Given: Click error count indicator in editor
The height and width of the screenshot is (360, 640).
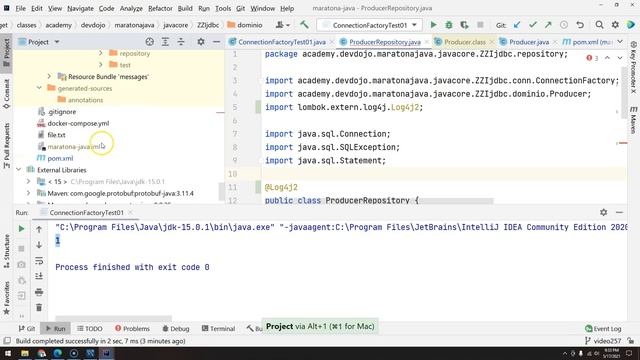Looking at the screenshot, I should click(x=592, y=58).
